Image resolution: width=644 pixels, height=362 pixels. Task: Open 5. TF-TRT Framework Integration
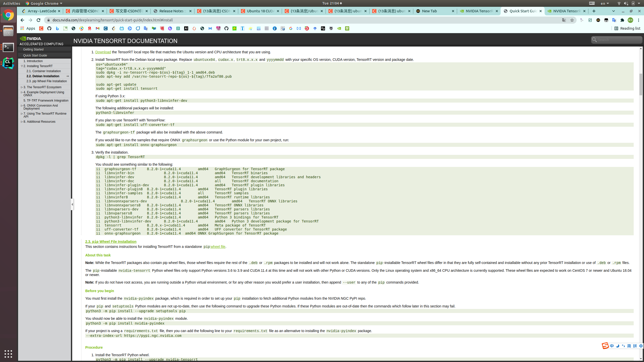pyautogui.click(x=46, y=101)
